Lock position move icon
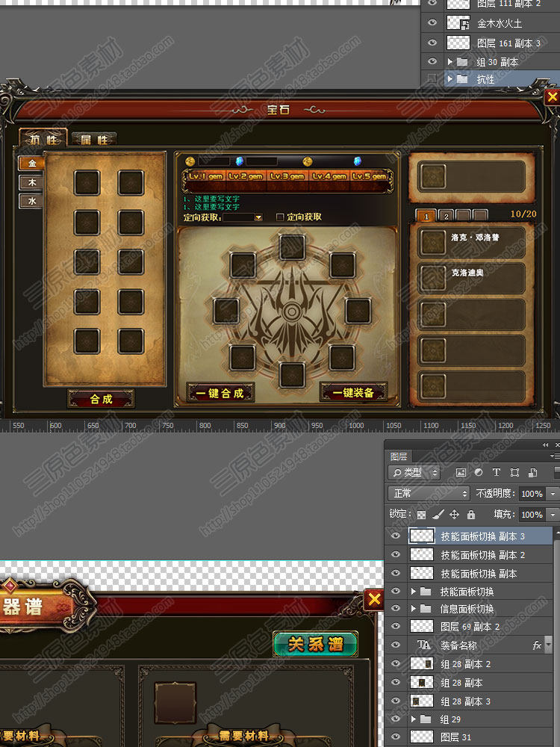The height and width of the screenshot is (747, 560). pyautogui.click(x=454, y=515)
